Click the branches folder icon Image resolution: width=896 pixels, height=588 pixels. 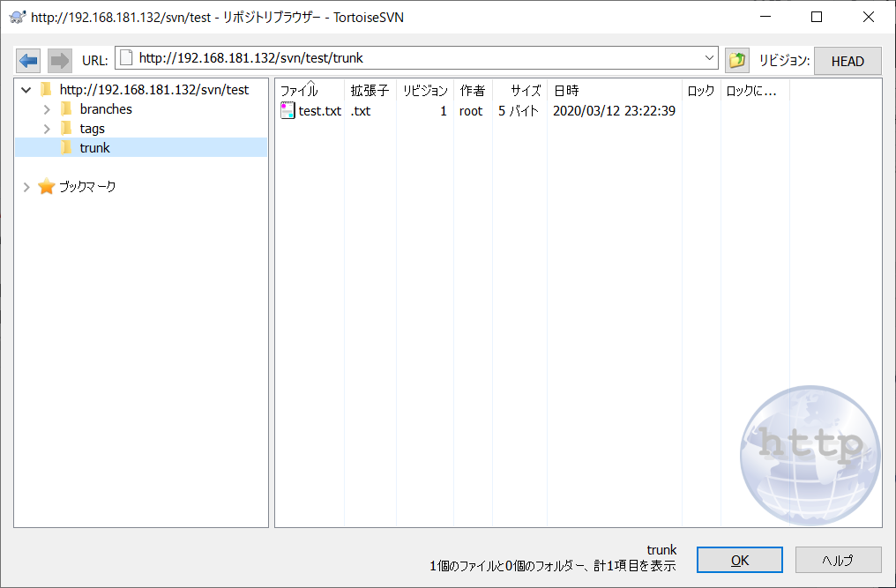tap(65, 108)
